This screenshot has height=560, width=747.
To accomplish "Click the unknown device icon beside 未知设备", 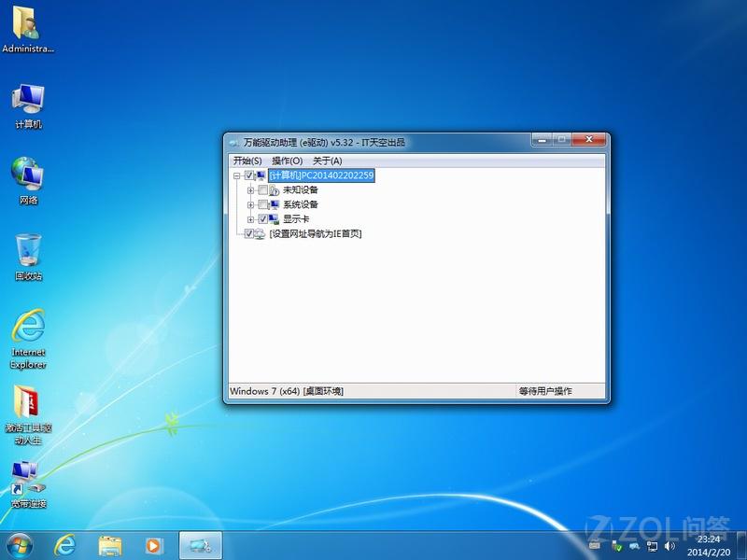I will 274,190.
